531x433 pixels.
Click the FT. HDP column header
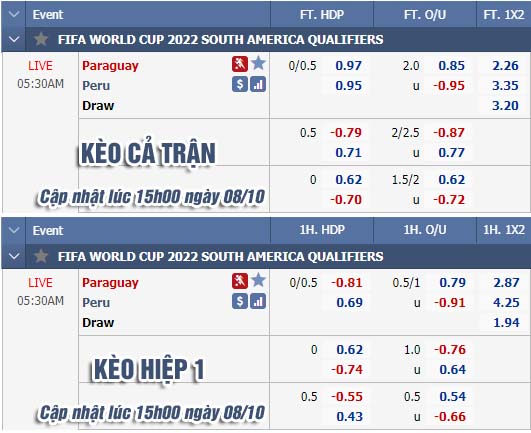click(x=322, y=15)
